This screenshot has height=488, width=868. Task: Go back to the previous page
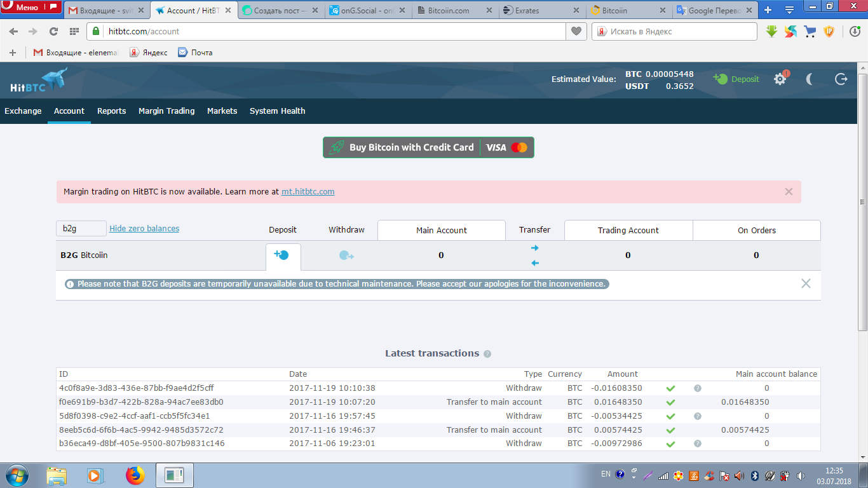[13, 31]
